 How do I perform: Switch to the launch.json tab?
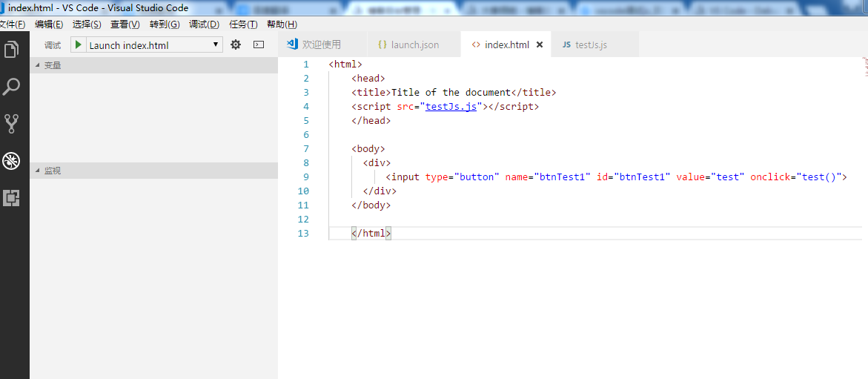point(414,45)
